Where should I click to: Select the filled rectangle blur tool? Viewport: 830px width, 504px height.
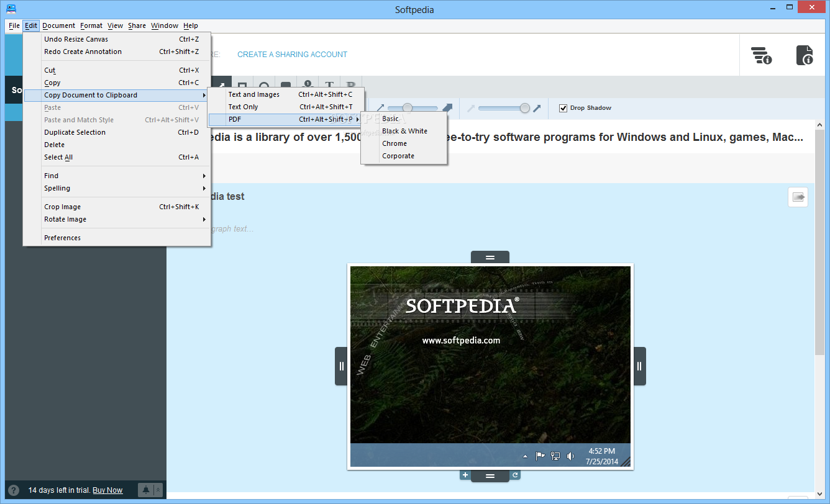tap(286, 83)
